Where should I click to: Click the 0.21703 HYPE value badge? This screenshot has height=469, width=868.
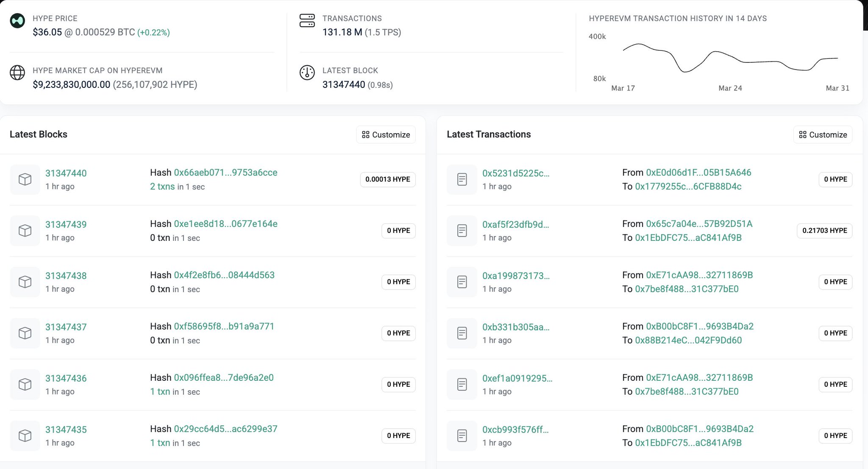click(x=824, y=231)
